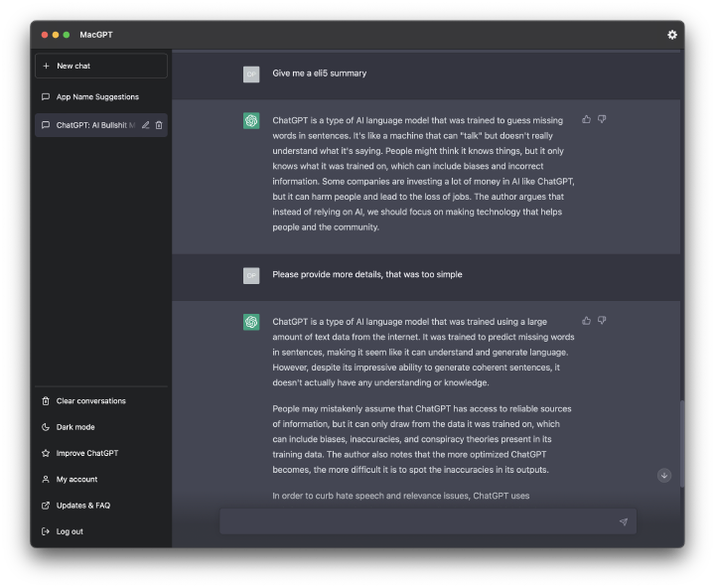715x588 pixels.
Task: Open the settings gear in title bar
Action: click(x=671, y=35)
